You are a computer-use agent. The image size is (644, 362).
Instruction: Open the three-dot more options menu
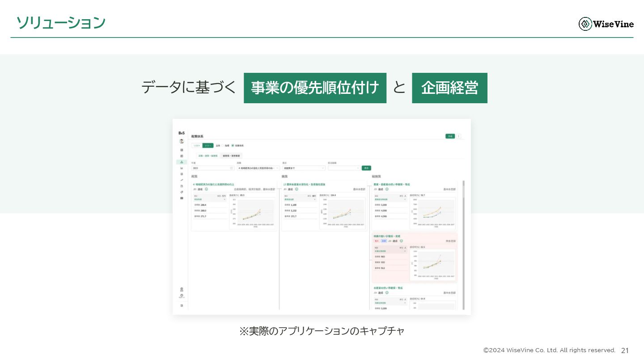(x=458, y=136)
